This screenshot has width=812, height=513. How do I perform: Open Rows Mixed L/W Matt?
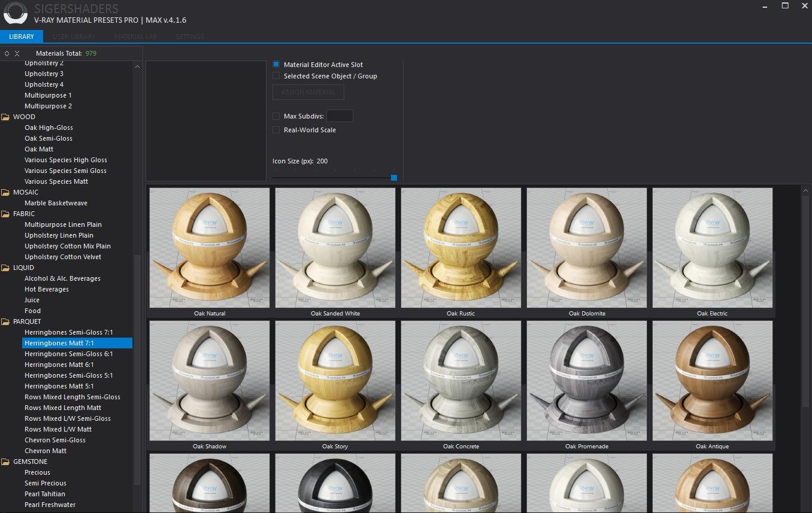pos(58,429)
